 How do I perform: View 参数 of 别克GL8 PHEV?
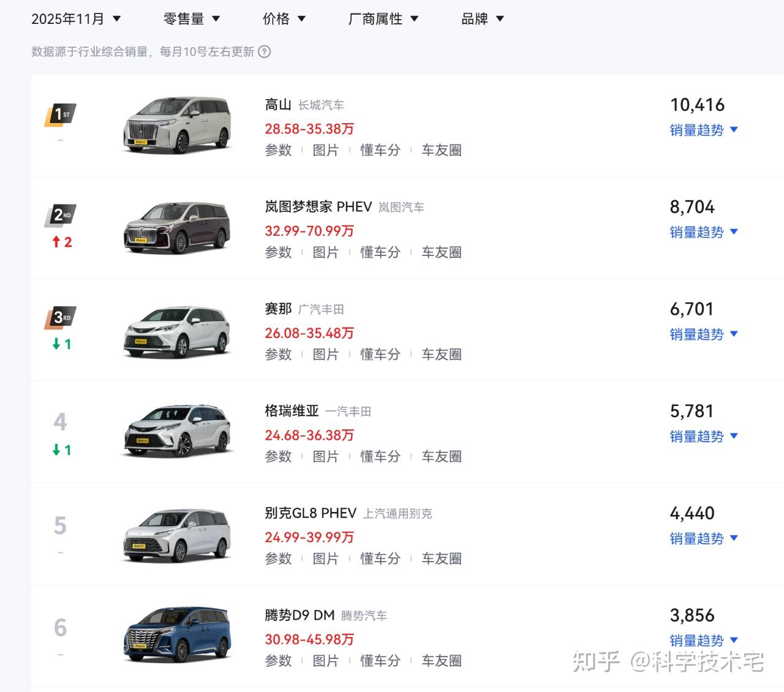tap(279, 558)
